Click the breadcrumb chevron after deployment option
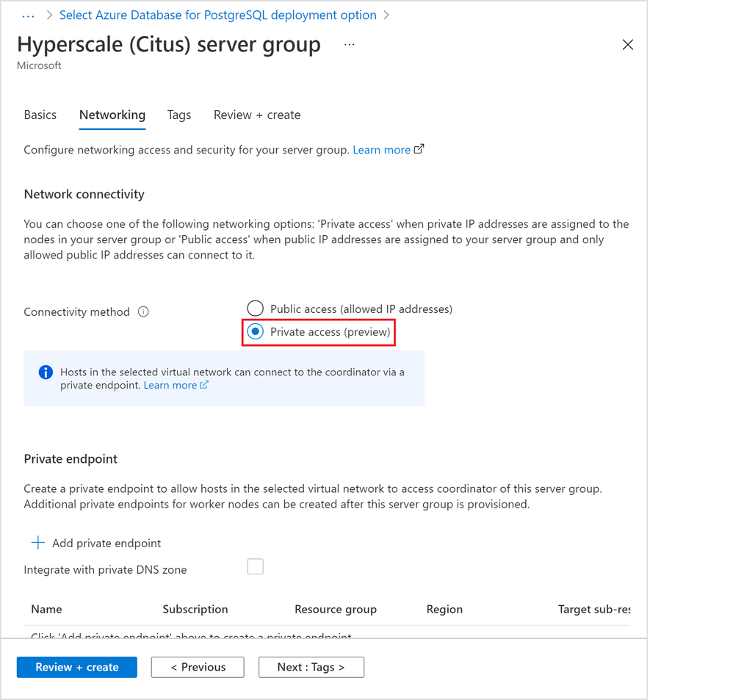The height and width of the screenshot is (700, 733). [386, 15]
